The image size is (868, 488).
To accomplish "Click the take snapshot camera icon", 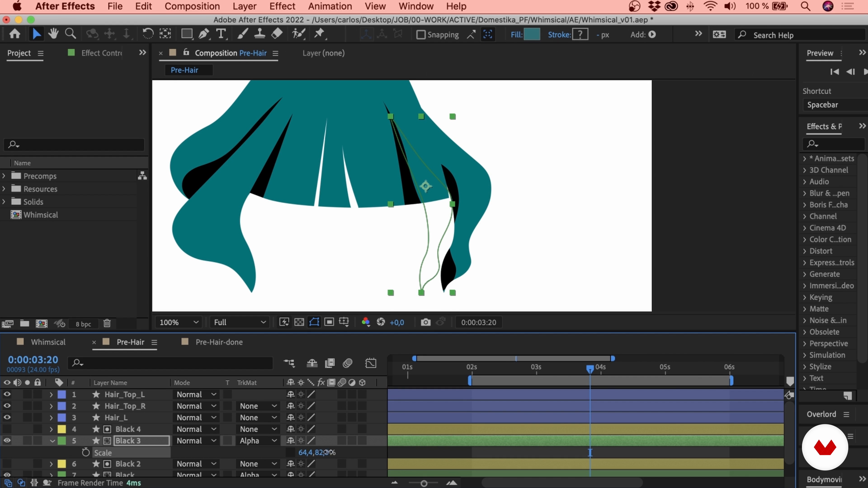I will [x=426, y=322].
